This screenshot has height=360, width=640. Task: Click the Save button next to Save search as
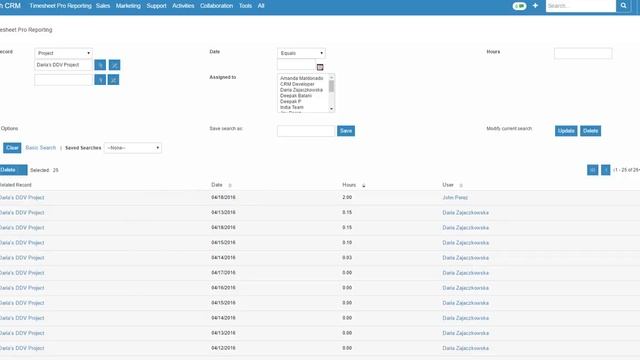tap(346, 131)
